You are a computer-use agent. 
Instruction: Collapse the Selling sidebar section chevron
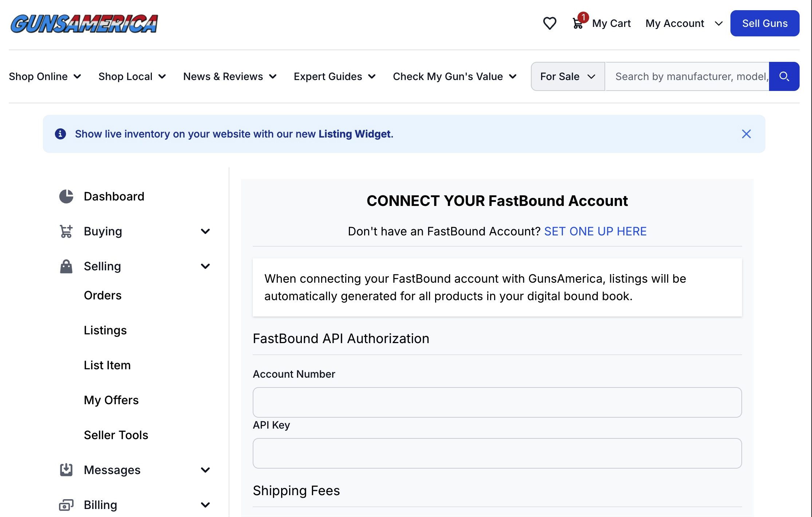tap(205, 266)
